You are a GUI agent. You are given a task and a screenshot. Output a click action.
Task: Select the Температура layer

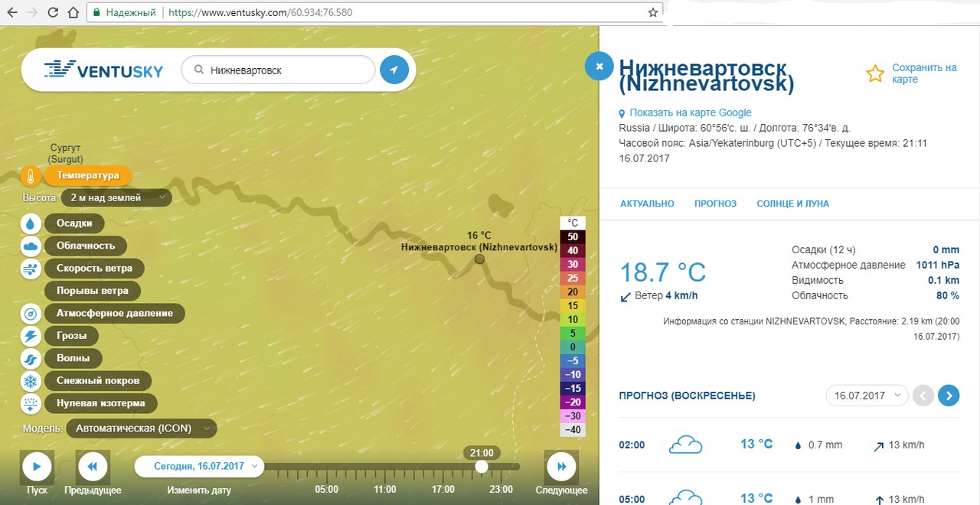pyautogui.click(x=88, y=175)
